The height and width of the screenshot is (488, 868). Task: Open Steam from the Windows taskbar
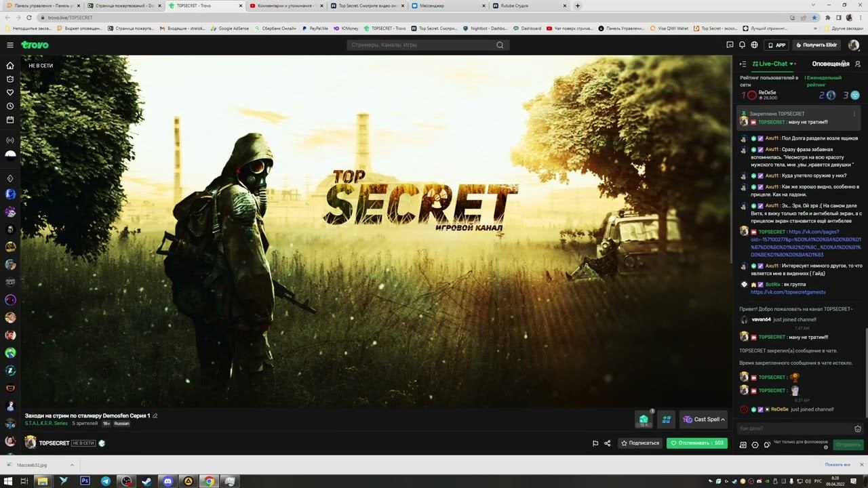147,481
